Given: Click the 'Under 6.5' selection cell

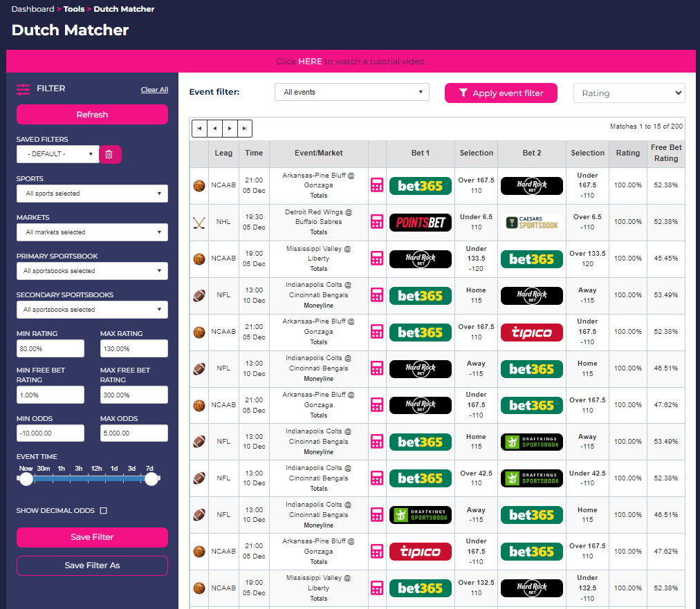Looking at the screenshot, I should [x=477, y=222].
